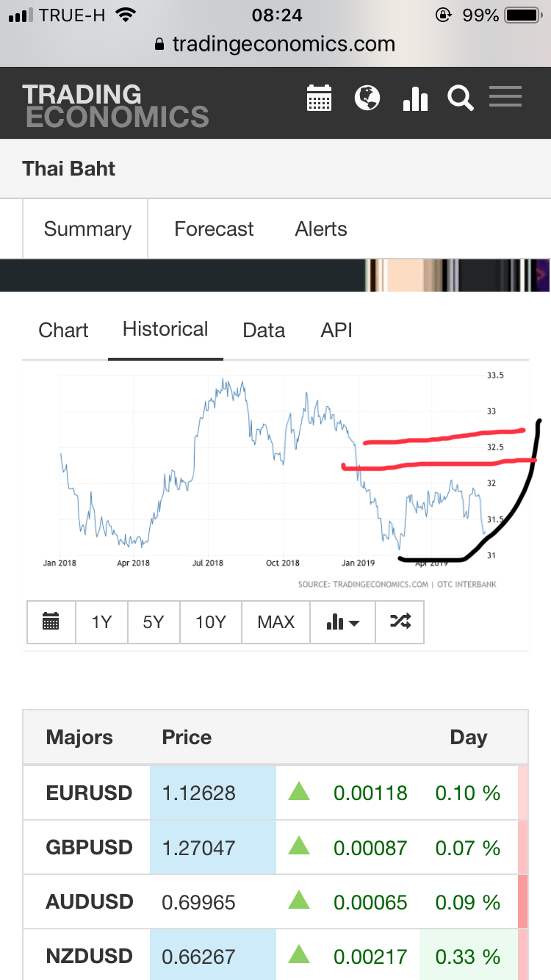This screenshot has width=551, height=980.
Task: Switch to the Chart tab
Action: [63, 331]
